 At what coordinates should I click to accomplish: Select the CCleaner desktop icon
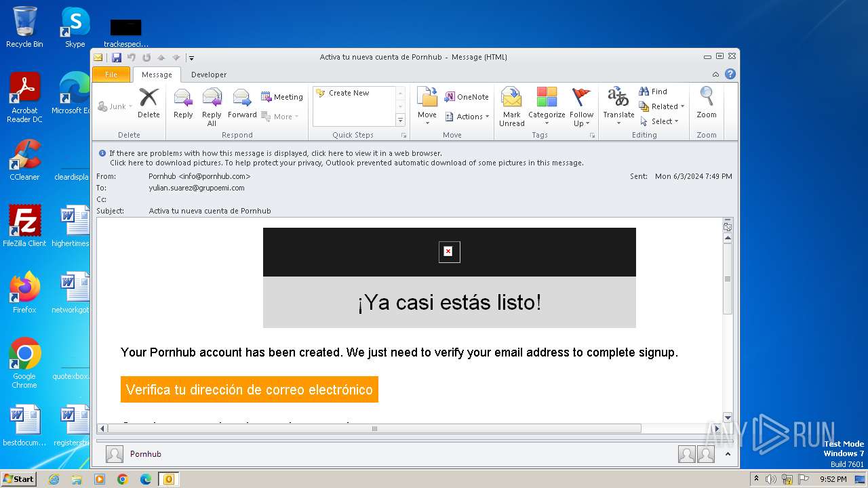24,160
